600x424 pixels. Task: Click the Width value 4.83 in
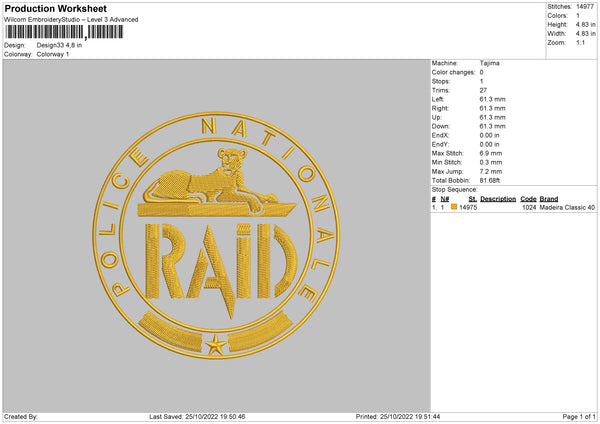585,34
